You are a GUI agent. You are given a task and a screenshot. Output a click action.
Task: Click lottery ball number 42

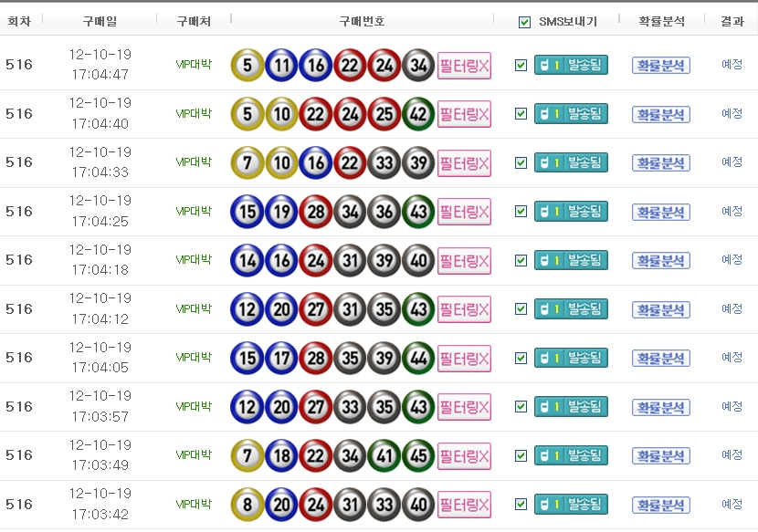point(418,114)
